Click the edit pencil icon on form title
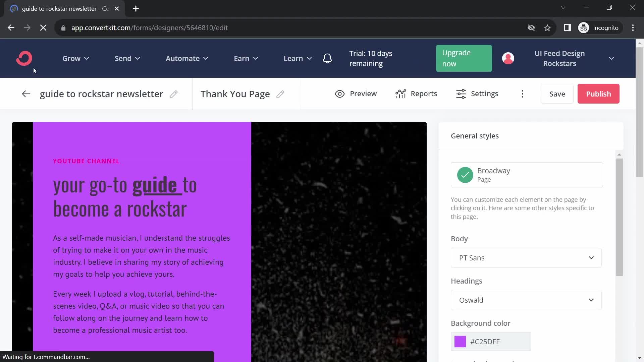The height and width of the screenshot is (362, 644). (x=174, y=94)
